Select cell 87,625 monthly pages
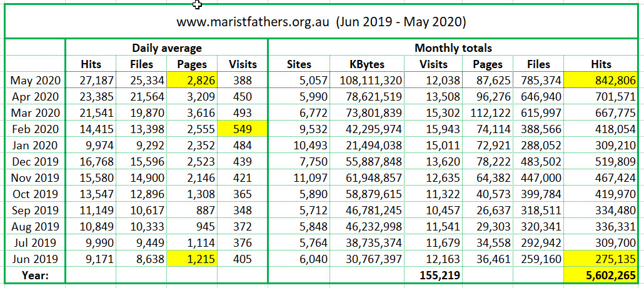This screenshot has width=644, height=288. point(487,81)
